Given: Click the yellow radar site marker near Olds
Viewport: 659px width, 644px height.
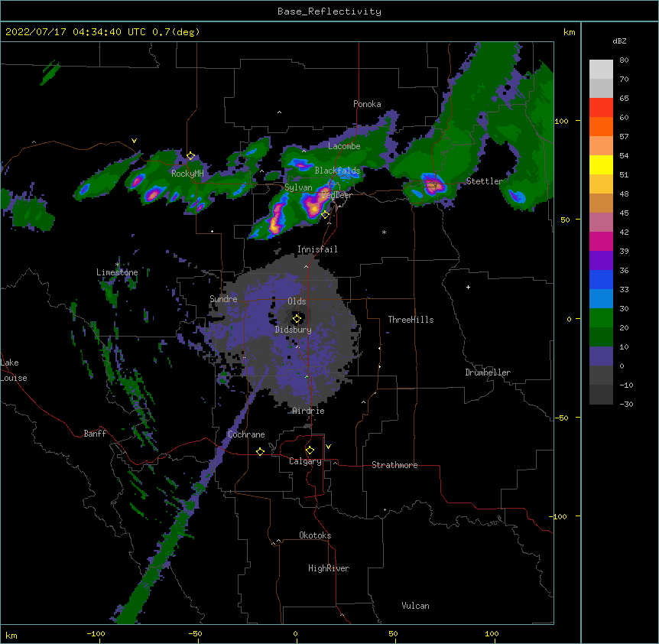Looking at the screenshot, I should (x=297, y=319).
